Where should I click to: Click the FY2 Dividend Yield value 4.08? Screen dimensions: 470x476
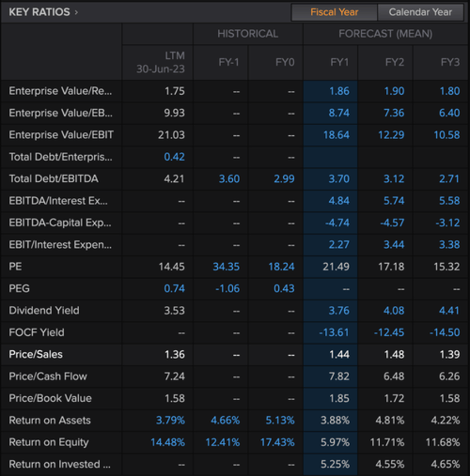[394, 310]
